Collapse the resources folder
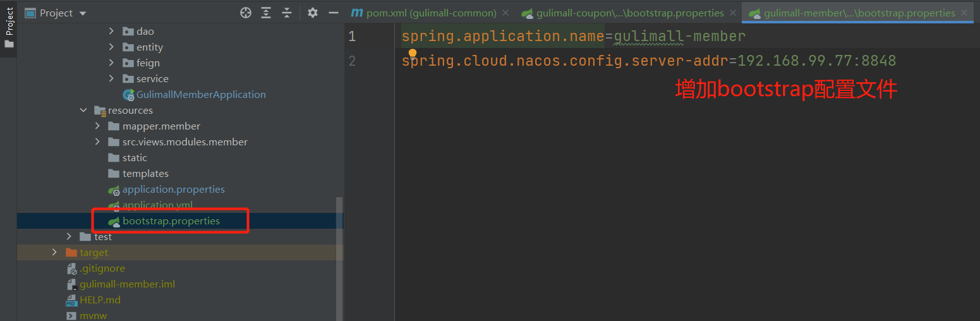Screen dimensions: 980x321 83,110
